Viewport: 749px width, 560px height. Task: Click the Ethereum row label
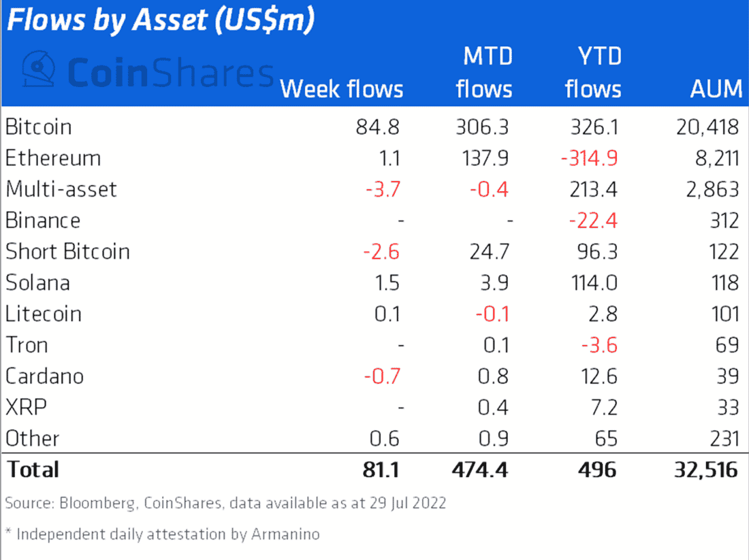coord(53,158)
